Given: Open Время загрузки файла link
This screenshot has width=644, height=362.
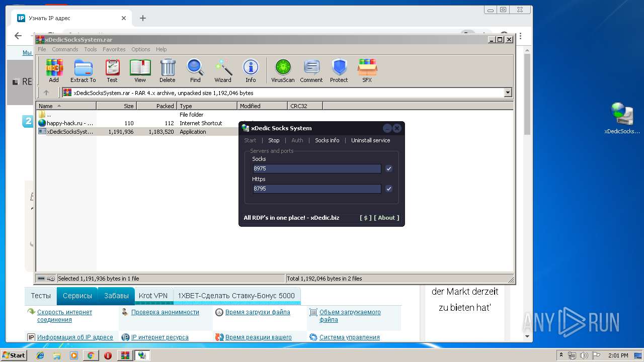Looking at the screenshot, I should point(258,312).
